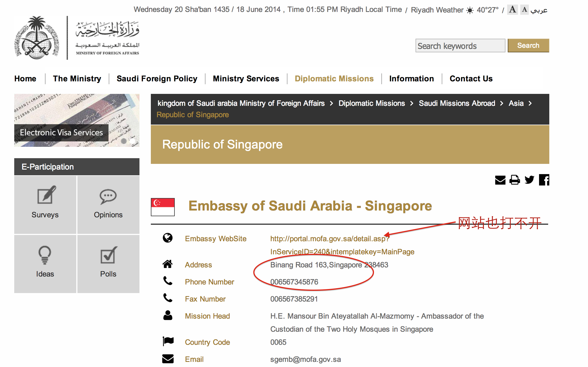Click the print page icon
The width and height of the screenshot is (588, 367).
point(514,180)
